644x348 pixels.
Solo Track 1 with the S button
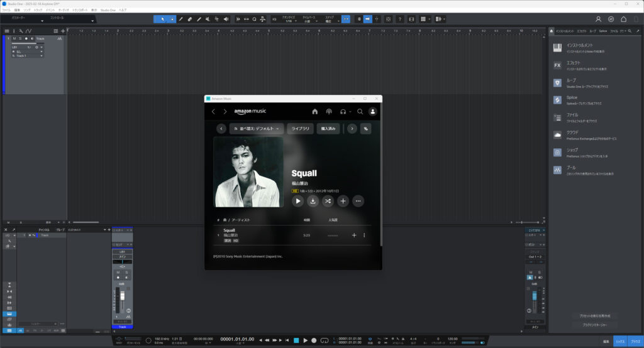pyautogui.click(x=19, y=39)
